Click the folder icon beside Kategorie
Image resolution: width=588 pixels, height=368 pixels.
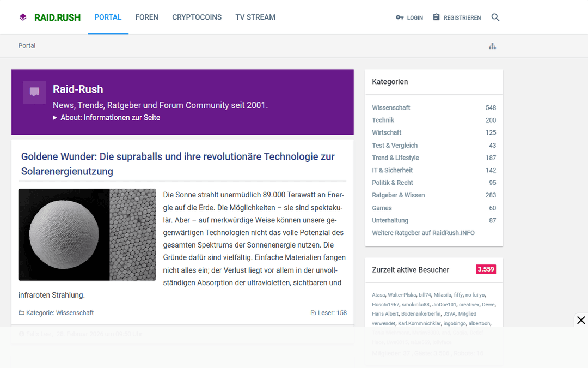(x=21, y=313)
